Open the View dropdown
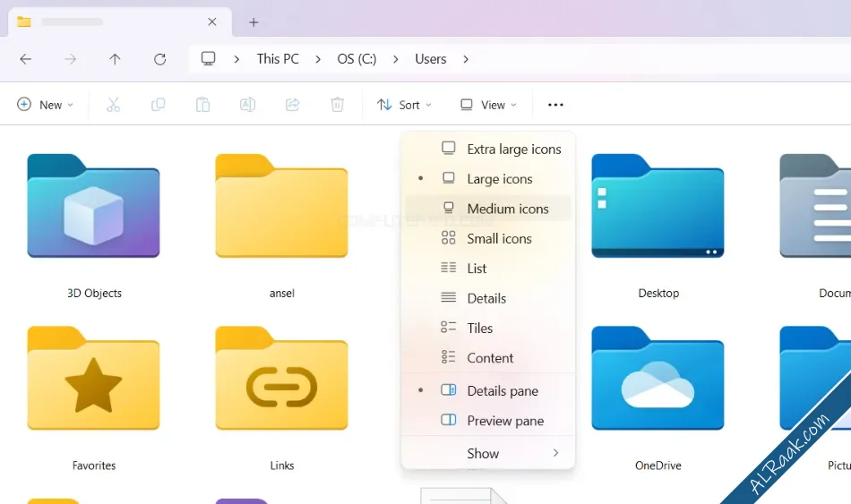The image size is (851, 504). (x=488, y=105)
